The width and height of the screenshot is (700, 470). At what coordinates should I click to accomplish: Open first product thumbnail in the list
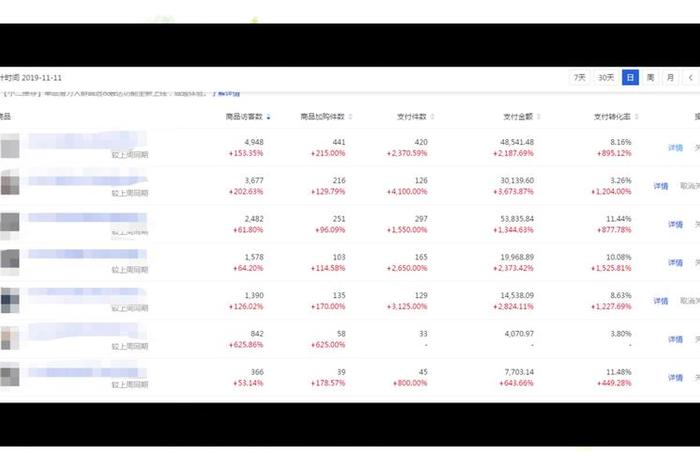pyautogui.click(x=10, y=148)
